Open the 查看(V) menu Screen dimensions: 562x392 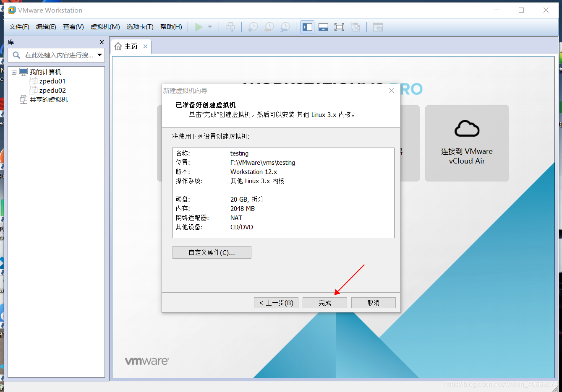point(73,27)
